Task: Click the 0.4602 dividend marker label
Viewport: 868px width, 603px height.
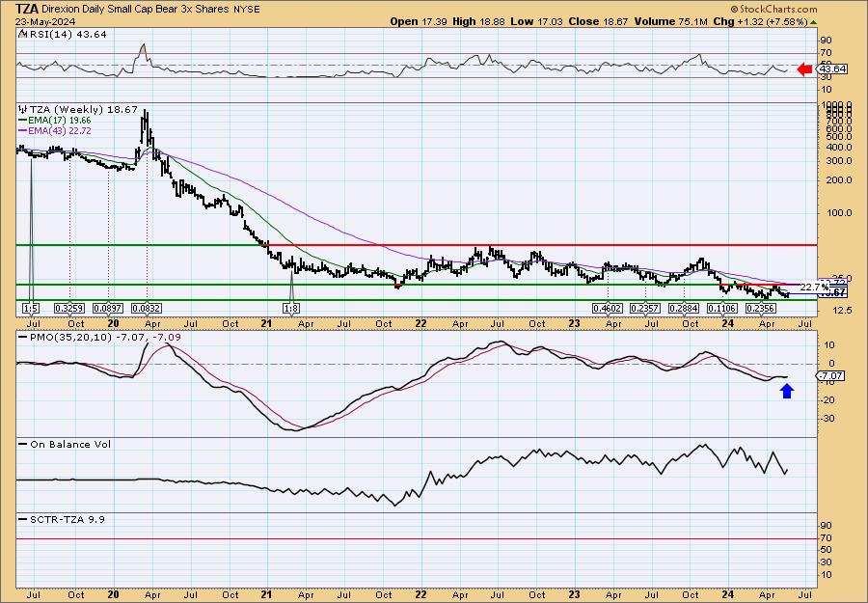Action: tap(608, 308)
